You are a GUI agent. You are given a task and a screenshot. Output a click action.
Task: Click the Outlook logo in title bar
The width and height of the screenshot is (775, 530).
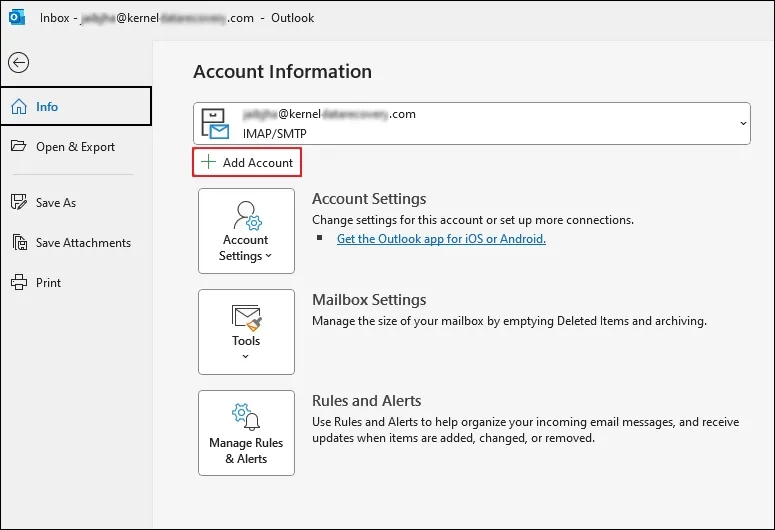tap(17, 17)
